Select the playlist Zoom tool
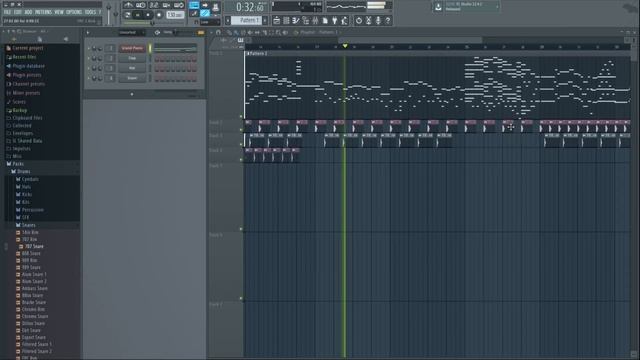The width and height of the screenshot is (640, 360). [x=278, y=32]
